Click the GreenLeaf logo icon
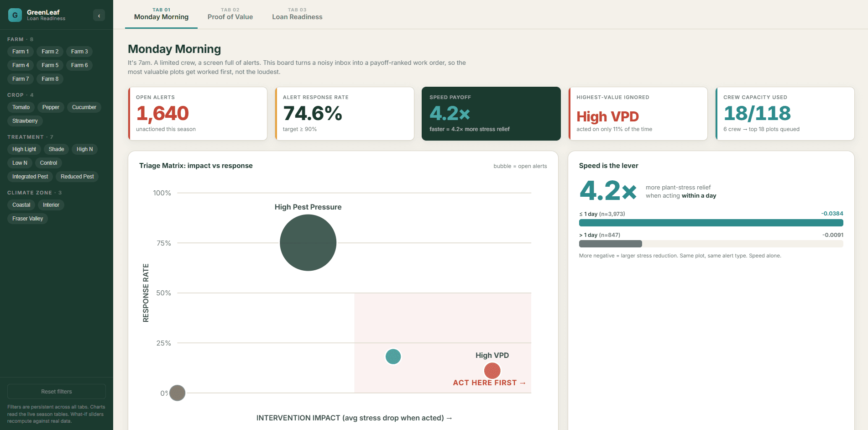 (x=15, y=15)
